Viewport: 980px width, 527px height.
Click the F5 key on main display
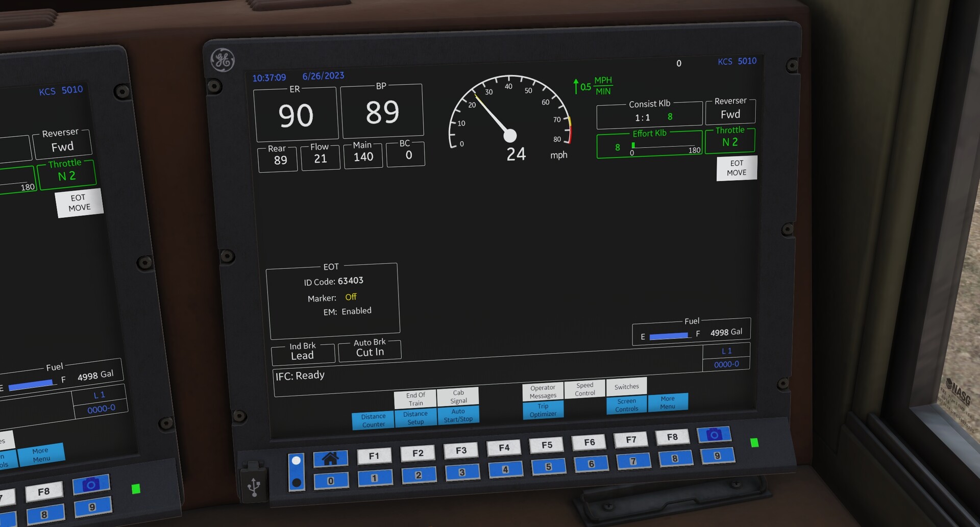[x=547, y=445]
